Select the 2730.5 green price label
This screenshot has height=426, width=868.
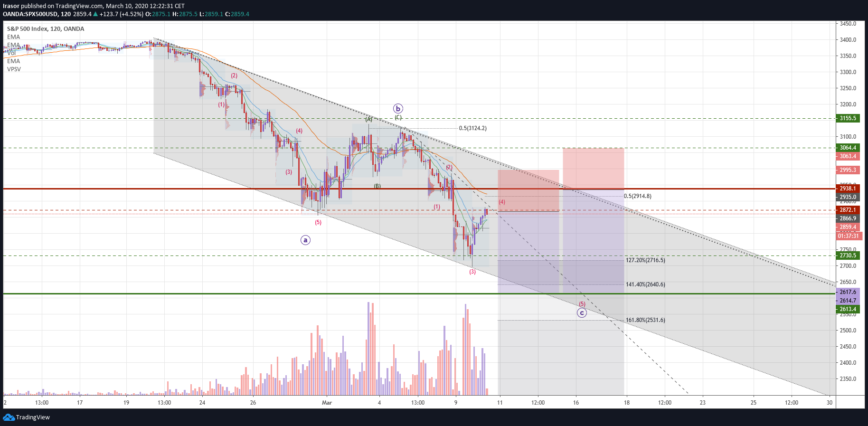(x=848, y=256)
